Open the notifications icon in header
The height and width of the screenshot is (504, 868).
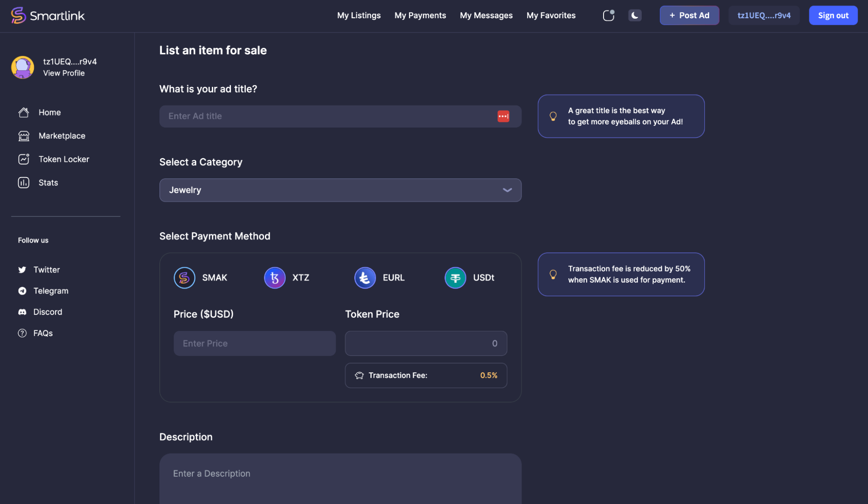coord(608,15)
